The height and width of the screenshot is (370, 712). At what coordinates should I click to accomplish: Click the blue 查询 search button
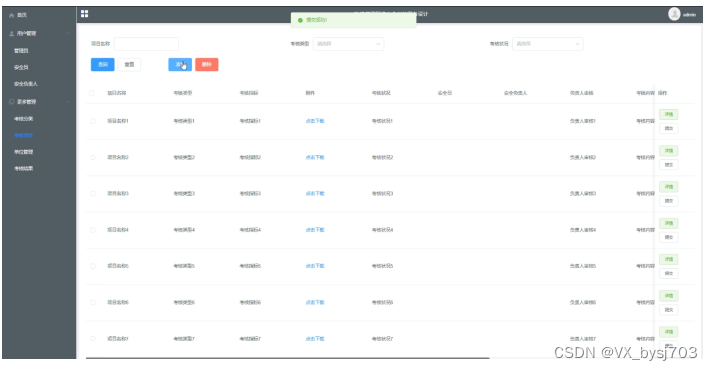(x=103, y=64)
